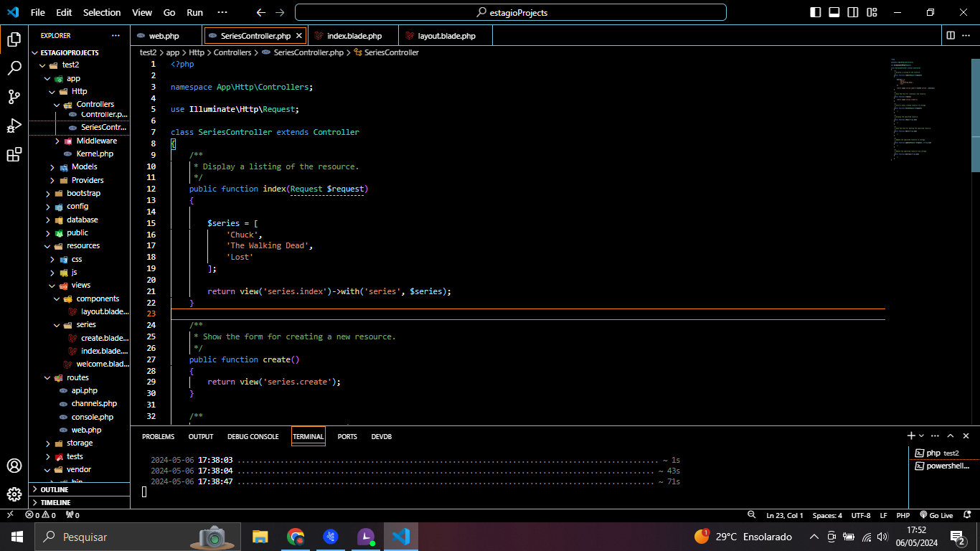980x551 pixels.
Task: Change indentation via Spaces: 4
Action: 827,515
